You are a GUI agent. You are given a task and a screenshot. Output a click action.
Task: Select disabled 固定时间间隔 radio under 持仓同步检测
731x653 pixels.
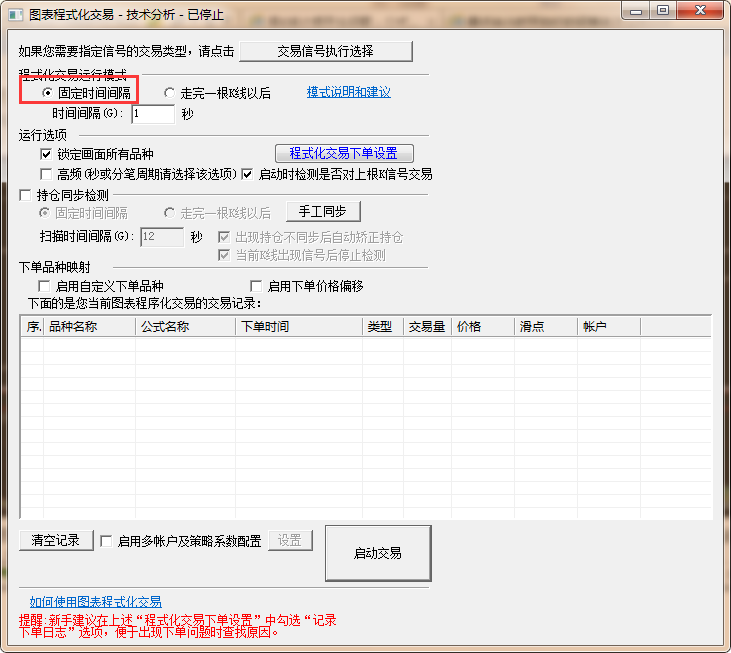[44, 213]
